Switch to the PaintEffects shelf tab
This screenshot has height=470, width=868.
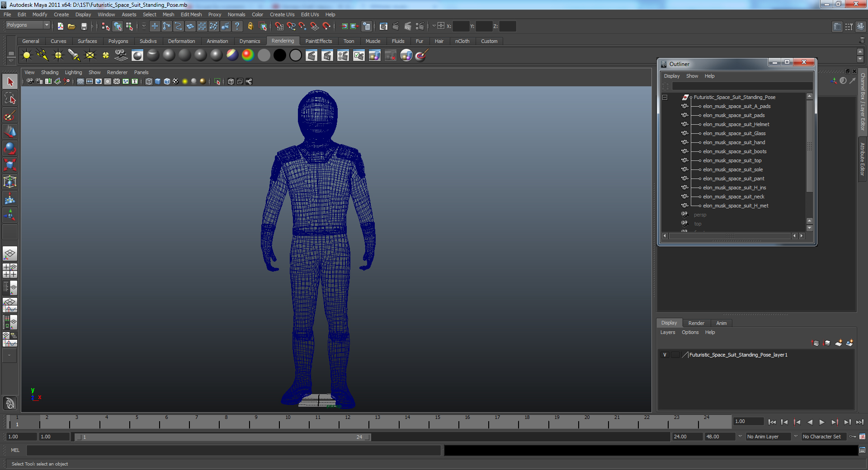[318, 41]
